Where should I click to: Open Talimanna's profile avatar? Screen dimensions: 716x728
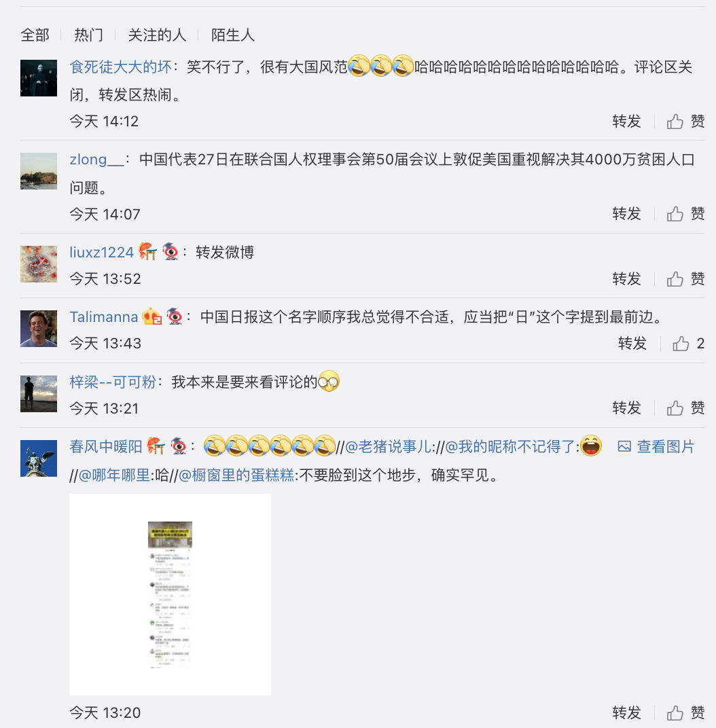tap(39, 329)
